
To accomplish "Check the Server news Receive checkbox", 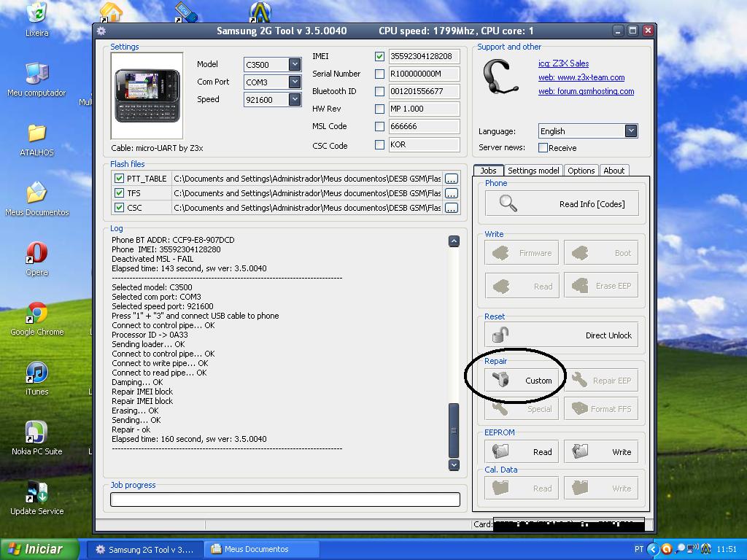I will click(543, 147).
